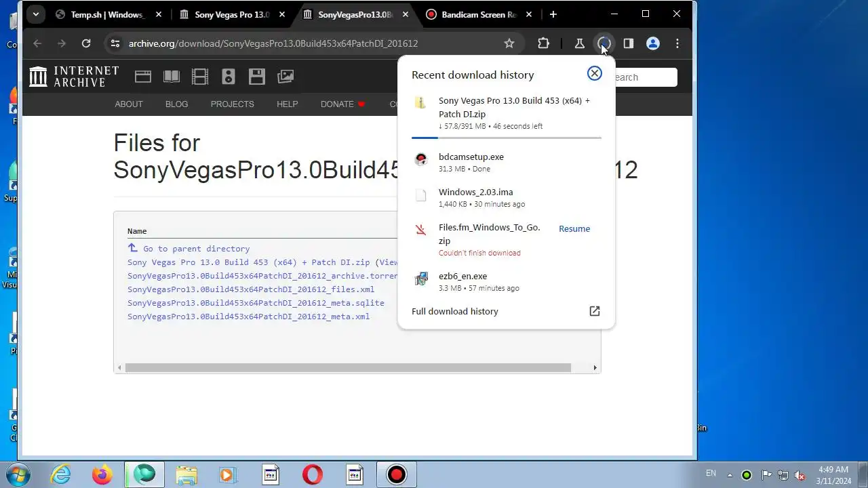Open the 201612_meta.sqlite link

click(x=256, y=303)
